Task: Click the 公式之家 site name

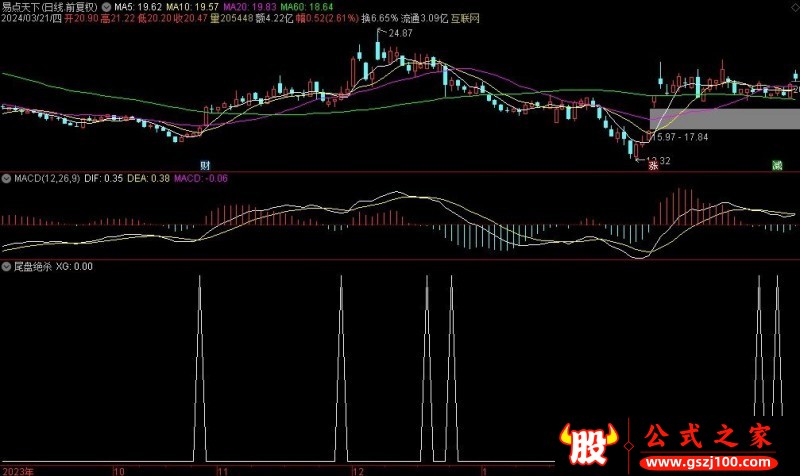Action: pyautogui.click(x=708, y=438)
